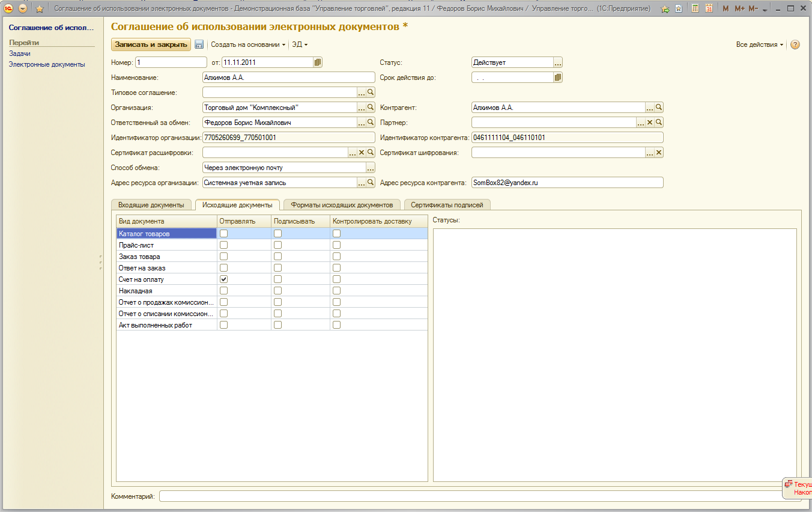Open the 1C main menu logo button

(9, 9)
